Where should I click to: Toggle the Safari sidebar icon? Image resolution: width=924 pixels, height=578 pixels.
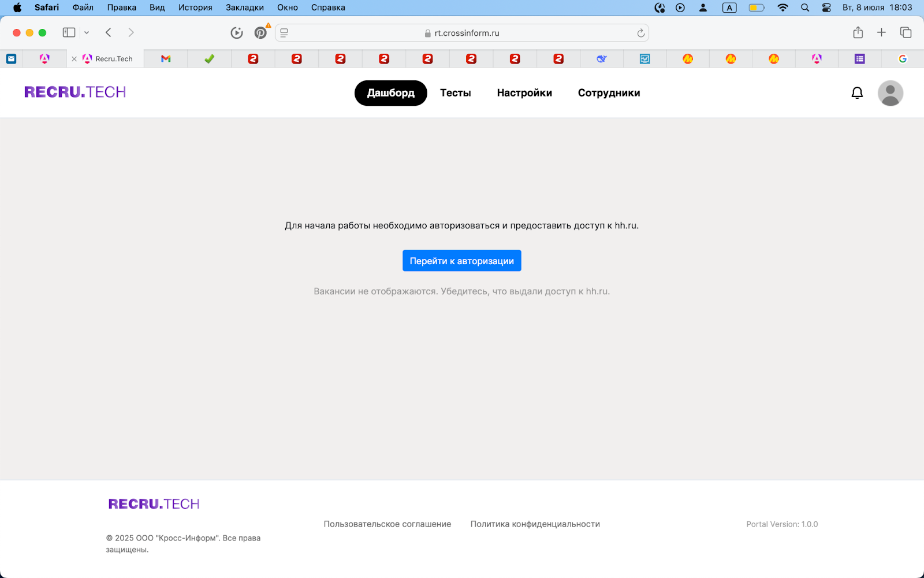pyautogui.click(x=69, y=32)
